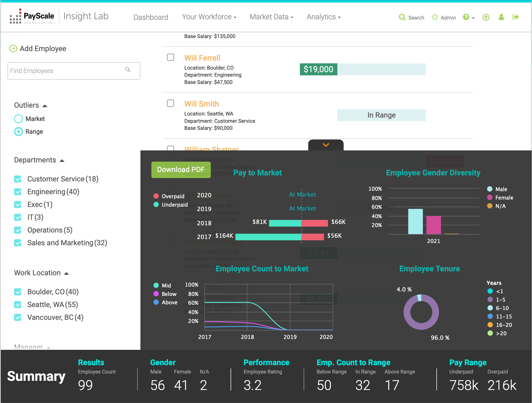532x403 pixels.
Task: Click the Female legend color swatch
Action: tap(490, 198)
